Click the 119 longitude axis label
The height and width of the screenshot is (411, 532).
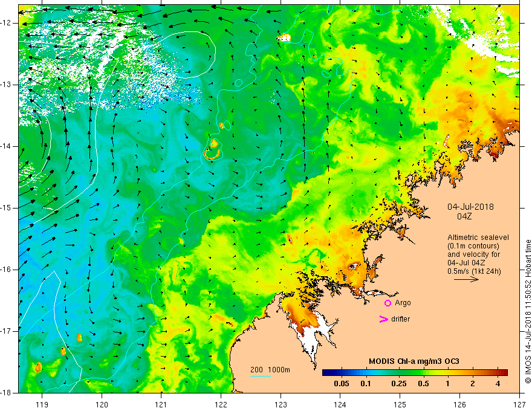(x=42, y=405)
